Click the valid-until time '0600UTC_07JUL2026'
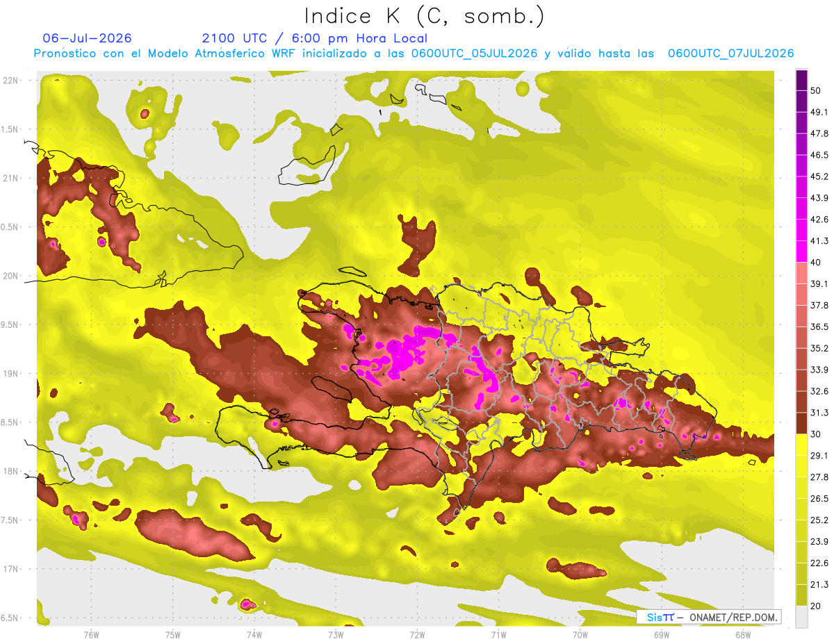834x644 pixels. click(730, 53)
